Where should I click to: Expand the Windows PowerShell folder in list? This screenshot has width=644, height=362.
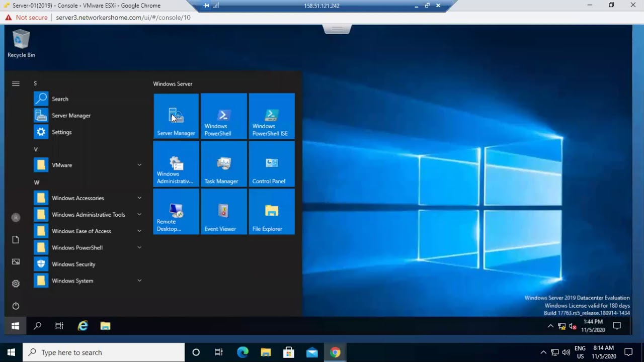[x=89, y=248]
